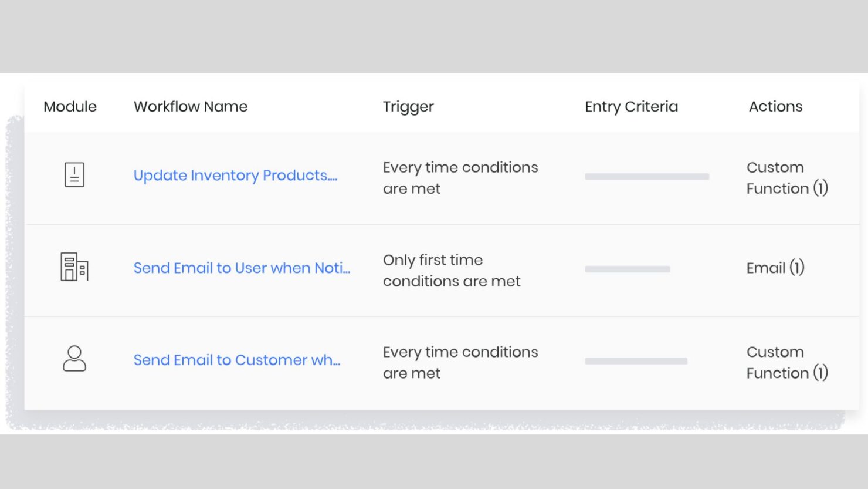Click the entry criteria bar in the second row
868x489 pixels.
[627, 269]
